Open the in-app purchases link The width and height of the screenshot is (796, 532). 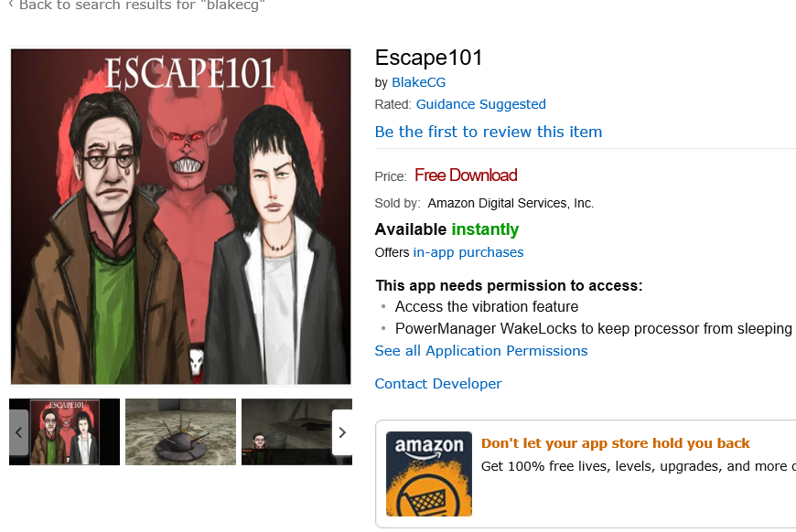coord(468,252)
